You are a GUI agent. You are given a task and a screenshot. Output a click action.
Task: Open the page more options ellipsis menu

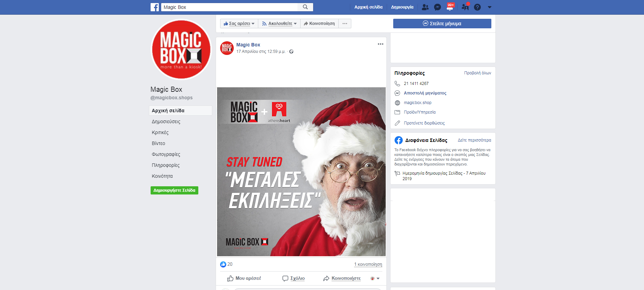coord(345,24)
